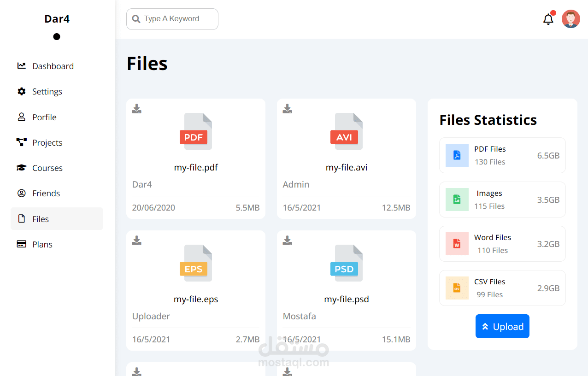The image size is (588, 376).
Task: Click the green Images statistics icon
Action: (x=457, y=200)
